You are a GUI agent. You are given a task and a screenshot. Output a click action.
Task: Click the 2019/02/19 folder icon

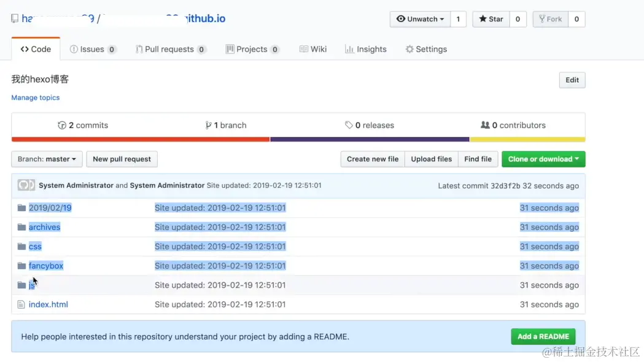coord(21,208)
